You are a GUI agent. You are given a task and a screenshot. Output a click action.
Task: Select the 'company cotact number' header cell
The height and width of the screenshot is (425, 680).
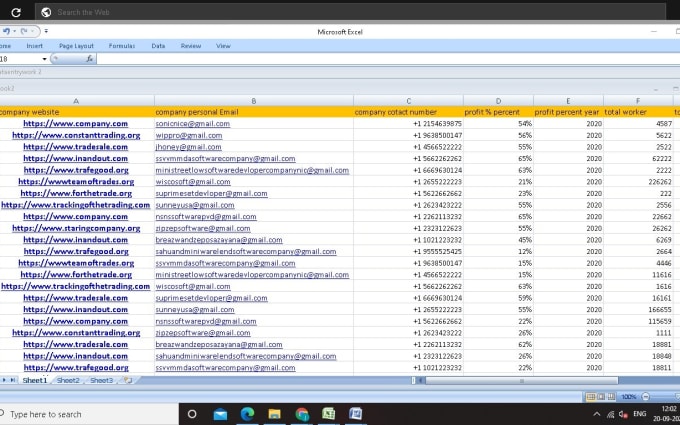tap(409, 112)
